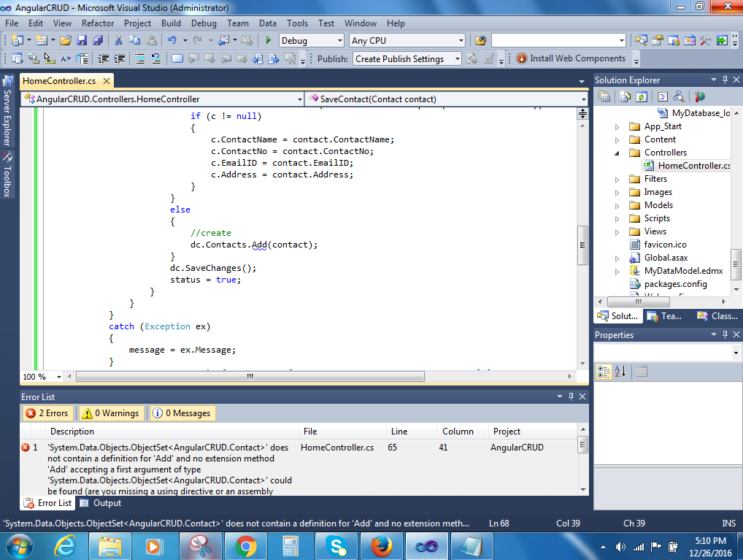The image size is (743, 560).
Task: Click the Find in Files binoculars icon
Action: (480, 40)
